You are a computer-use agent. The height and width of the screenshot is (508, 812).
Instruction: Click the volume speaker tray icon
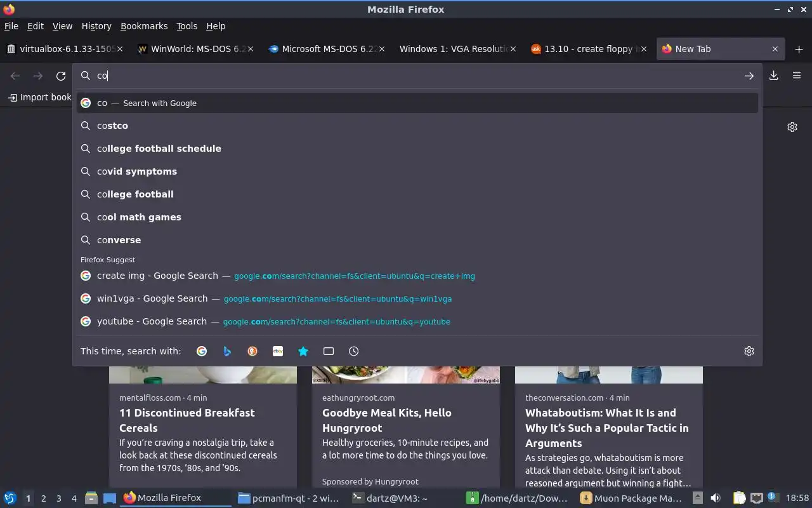click(x=716, y=498)
